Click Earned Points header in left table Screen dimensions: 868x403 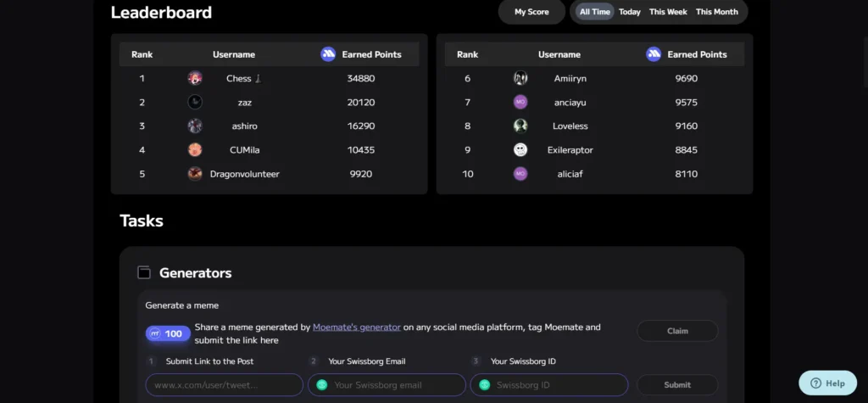371,54
